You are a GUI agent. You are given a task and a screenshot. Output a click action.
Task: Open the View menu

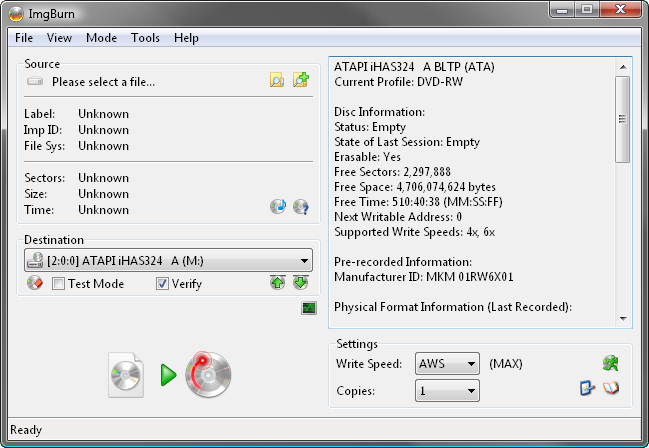(59, 38)
